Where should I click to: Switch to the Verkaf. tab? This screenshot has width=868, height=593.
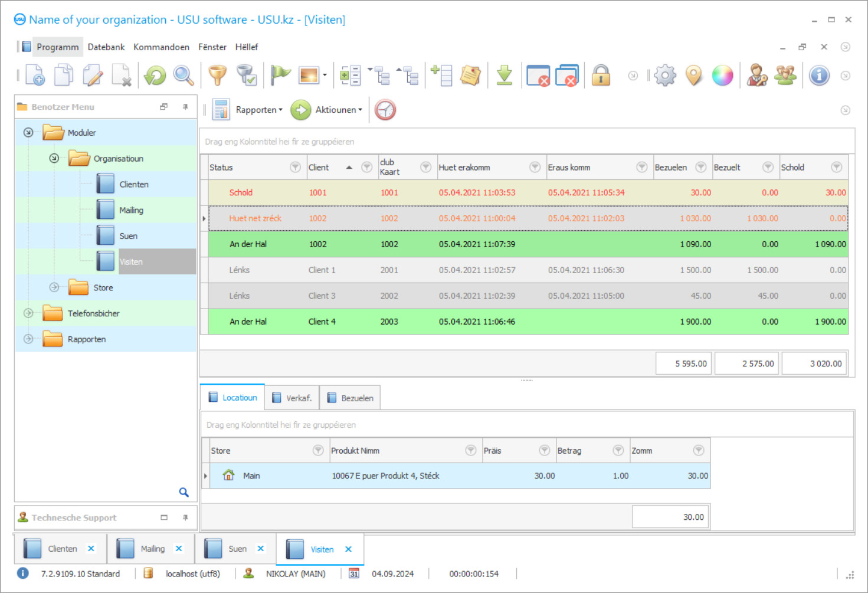pyautogui.click(x=292, y=397)
